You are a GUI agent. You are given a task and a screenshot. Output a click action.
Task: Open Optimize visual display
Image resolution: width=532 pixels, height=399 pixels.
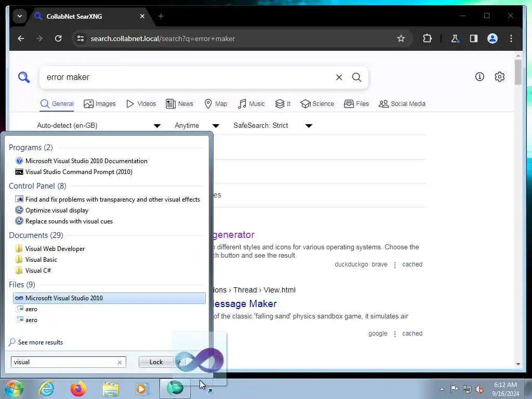(x=52, y=210)
